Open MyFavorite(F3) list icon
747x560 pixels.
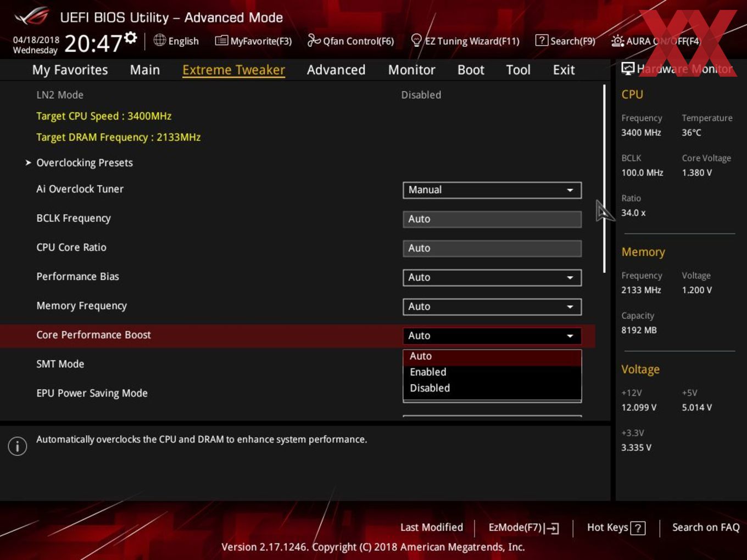pyautogui.click(x=221, y=41)
